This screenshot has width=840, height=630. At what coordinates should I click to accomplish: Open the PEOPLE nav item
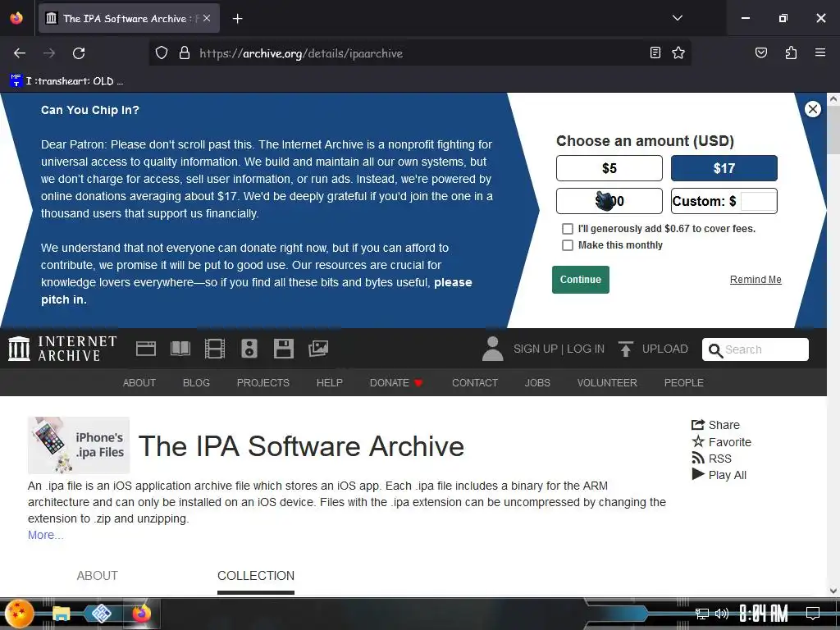pyautogui.click(x=683, y=383)
